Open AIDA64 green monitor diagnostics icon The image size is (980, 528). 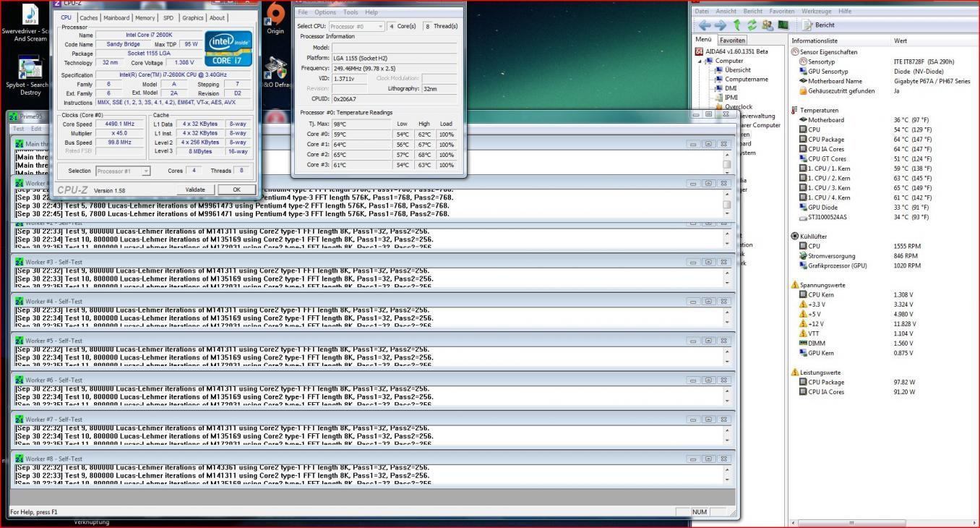click(x=783, y=25)
